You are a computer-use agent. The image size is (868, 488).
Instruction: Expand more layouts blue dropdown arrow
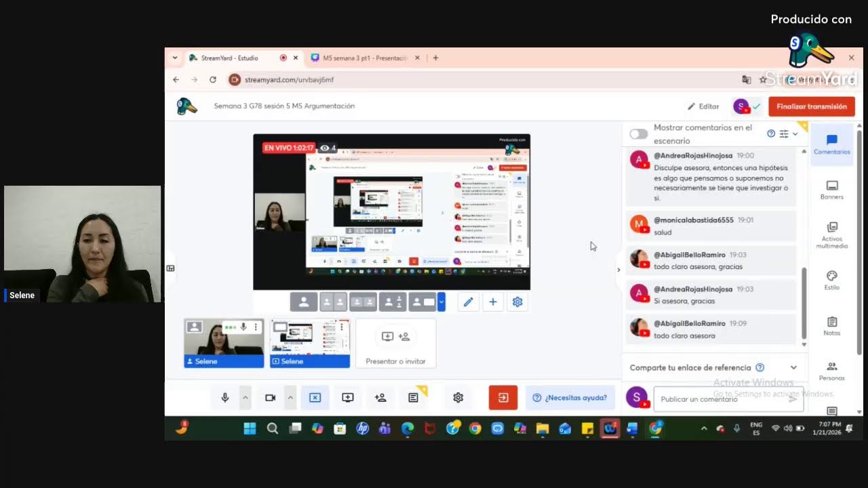point(441,302)
